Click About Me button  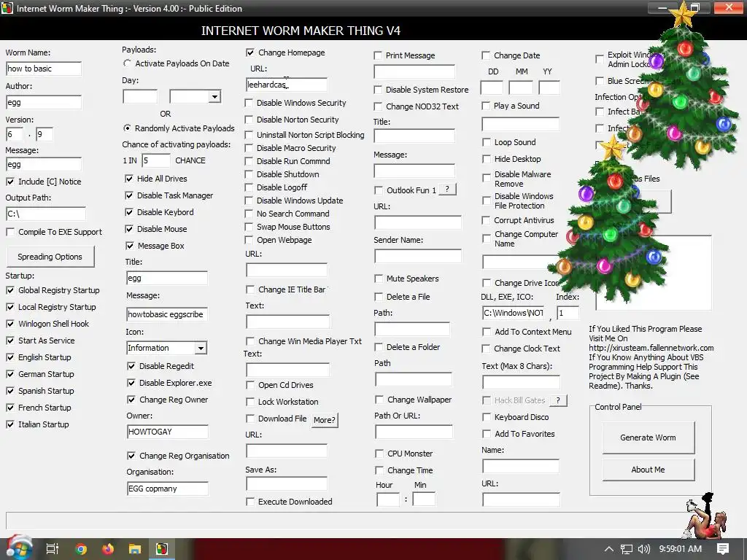tap(648, 470)
